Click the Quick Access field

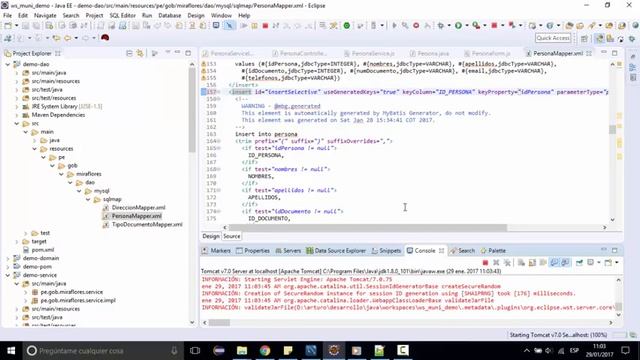click(x=553, y=38)
